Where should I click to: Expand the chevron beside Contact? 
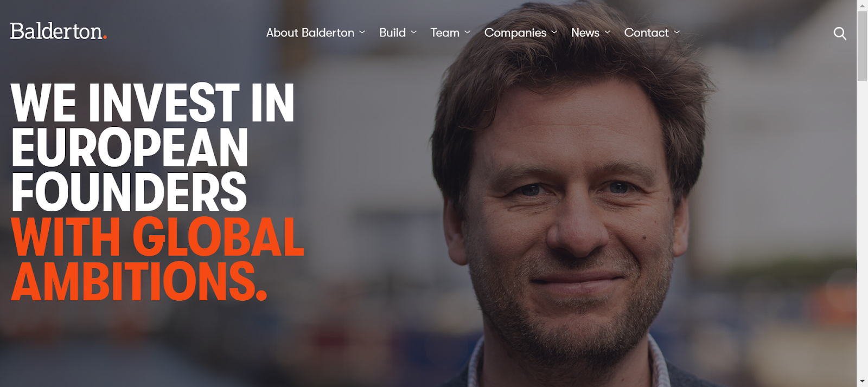pos(677,33)
